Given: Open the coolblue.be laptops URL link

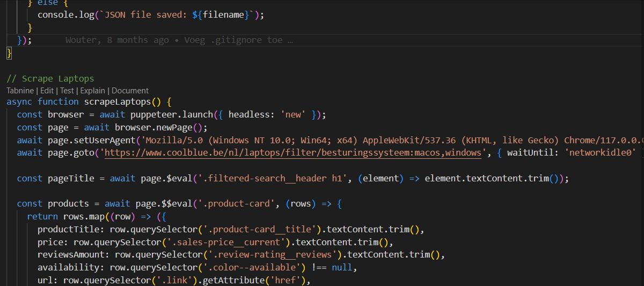Looking at the screenshot, I should point(293,153).
